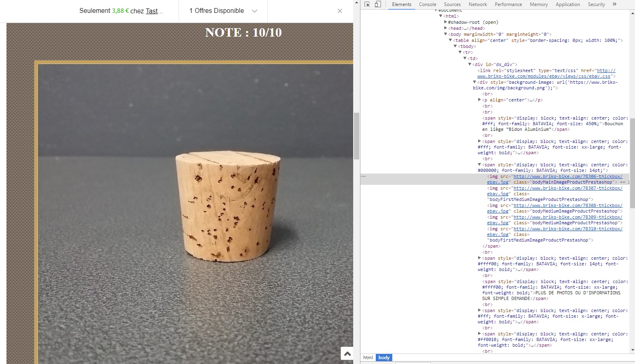The height and width of the screenshot is (364, 635).
Task: Close the price offer banner
Action: 340,11
